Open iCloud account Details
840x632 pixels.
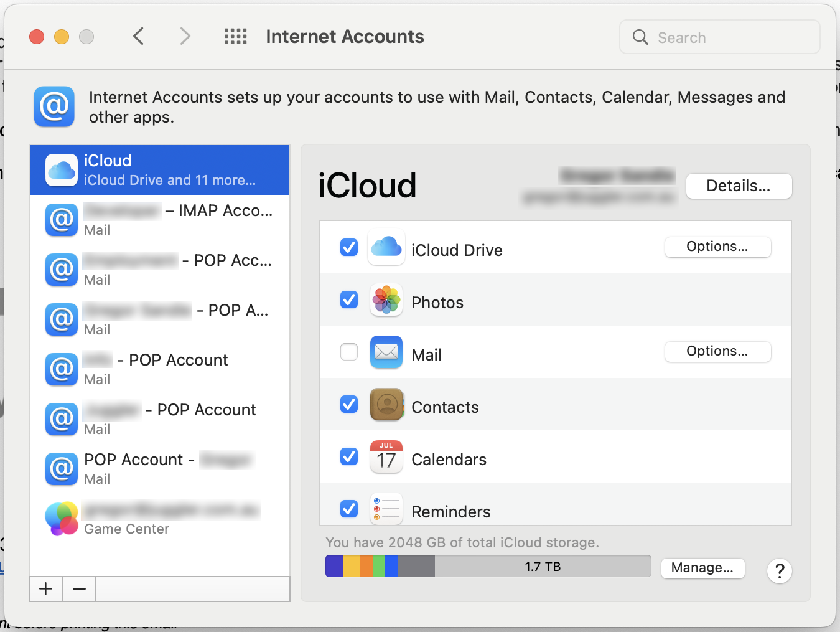pyautogui.click(x=739, y=186)
